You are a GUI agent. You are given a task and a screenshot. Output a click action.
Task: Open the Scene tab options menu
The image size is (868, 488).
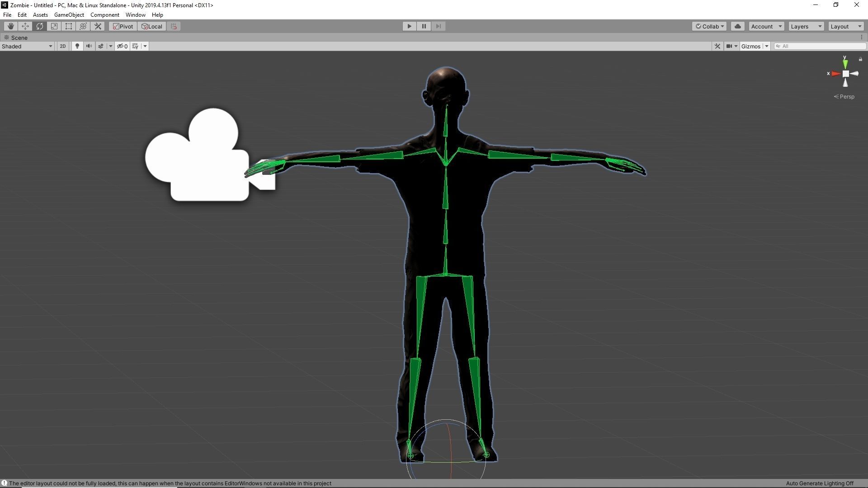point(861,38)
